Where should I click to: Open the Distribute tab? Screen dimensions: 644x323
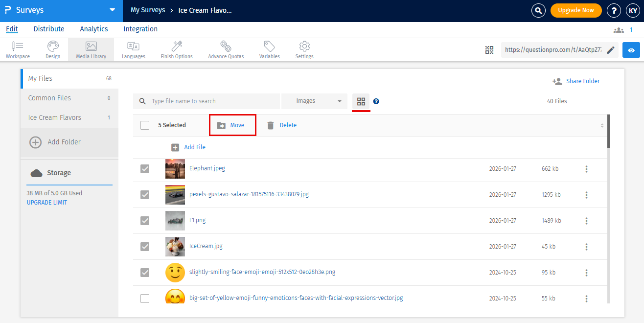pyautogui.click(x=49, y=29)
